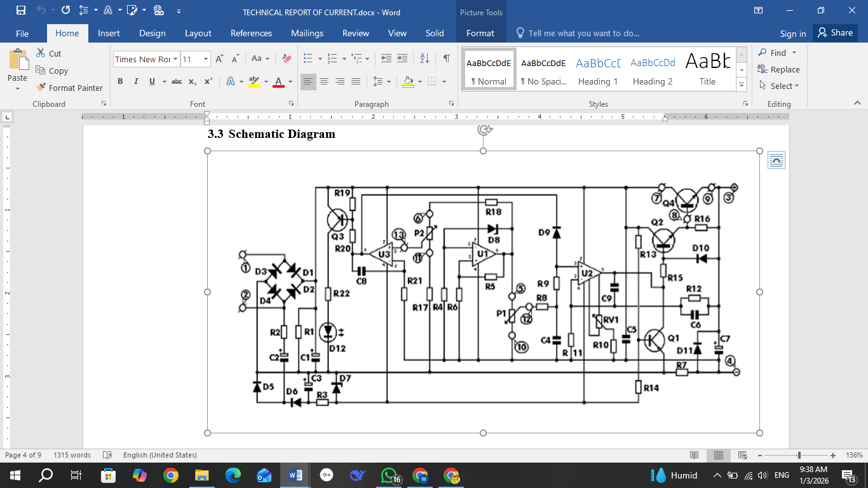Click the Share button
Viewport: 868px width, 488px height.
[x=835, y=33]
